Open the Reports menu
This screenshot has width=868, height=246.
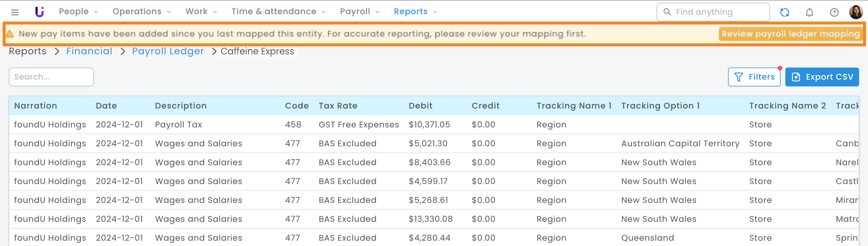click(415, 11)
